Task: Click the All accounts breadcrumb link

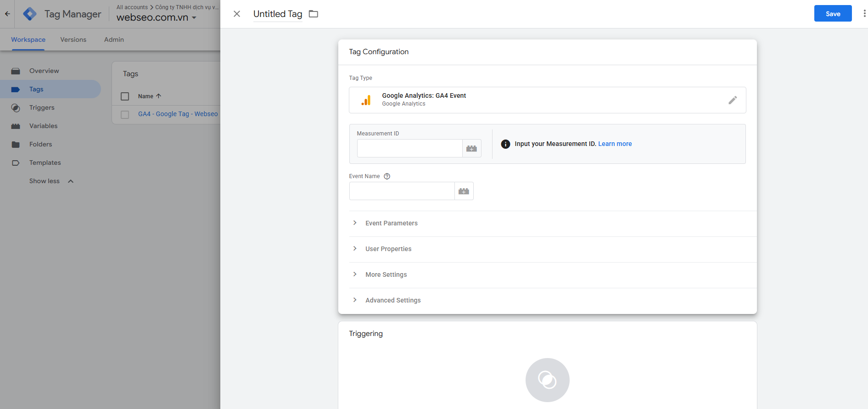Action: click(132, 7)
